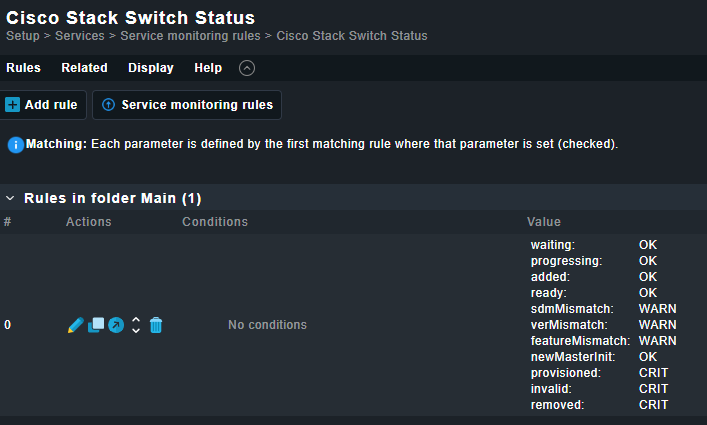
Task: Open the Display menu
Action: (150, 68)
